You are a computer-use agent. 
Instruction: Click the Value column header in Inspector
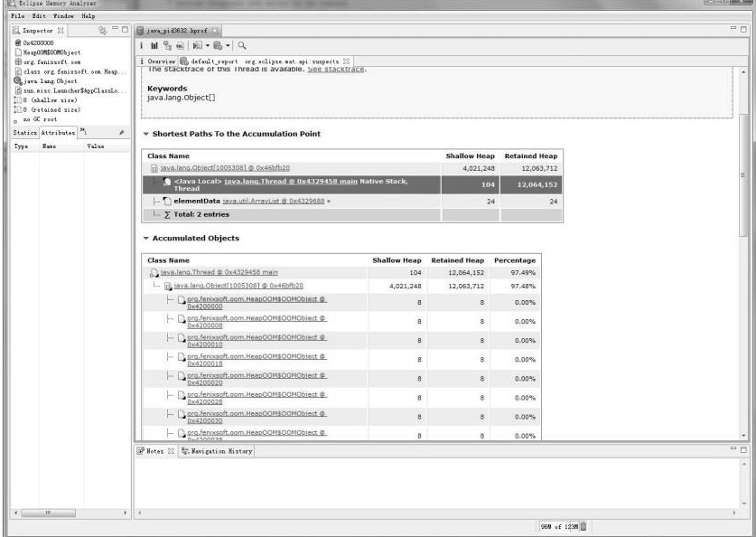tap(96, 146)
